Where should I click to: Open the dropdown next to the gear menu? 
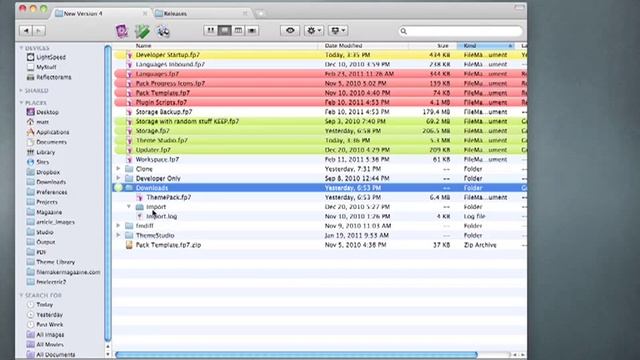(x=338, y=31)
